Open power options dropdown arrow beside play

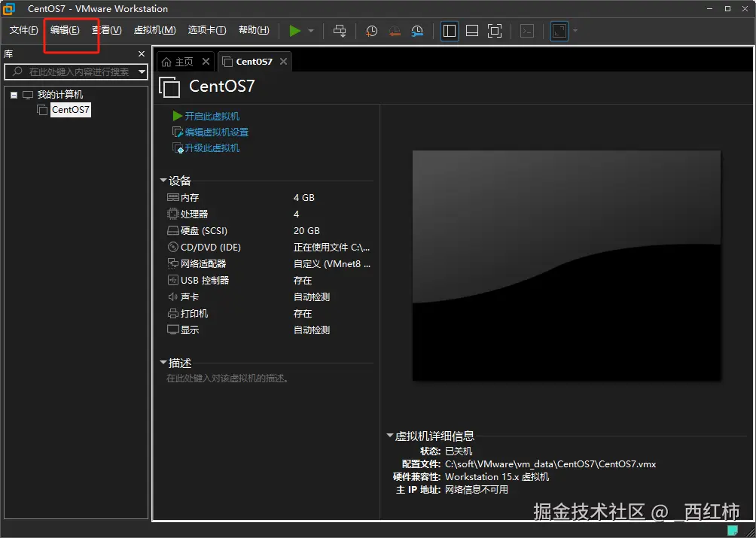click(311, 31)
